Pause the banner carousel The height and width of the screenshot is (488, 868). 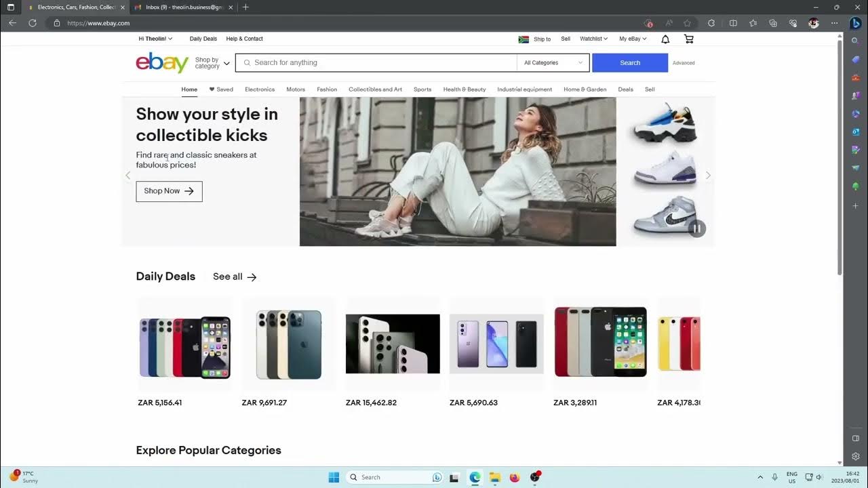[696, 229]
